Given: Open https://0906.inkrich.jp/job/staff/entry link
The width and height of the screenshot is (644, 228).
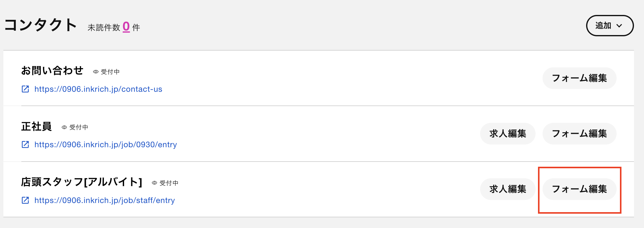Looking at the screenshot, I should 104,200.
